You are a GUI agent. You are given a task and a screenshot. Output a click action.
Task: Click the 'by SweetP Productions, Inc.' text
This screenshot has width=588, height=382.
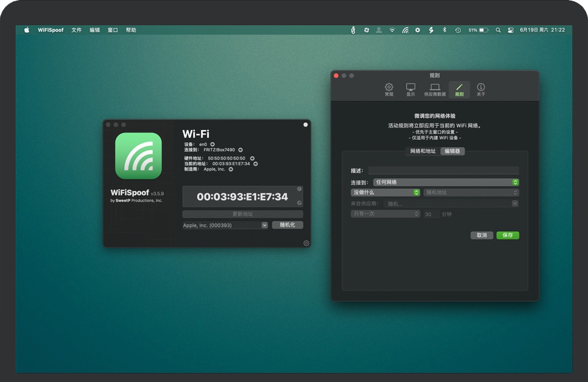click(136, 201)
